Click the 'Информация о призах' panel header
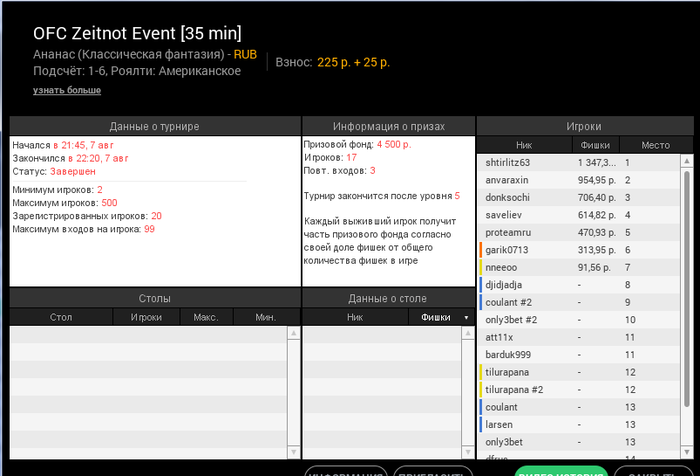 coord(389,126)
